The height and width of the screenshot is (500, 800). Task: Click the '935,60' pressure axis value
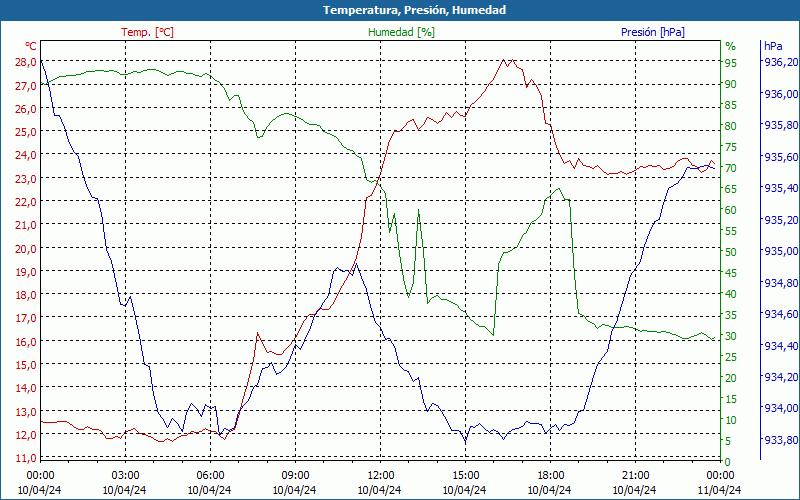click(780, 157)
